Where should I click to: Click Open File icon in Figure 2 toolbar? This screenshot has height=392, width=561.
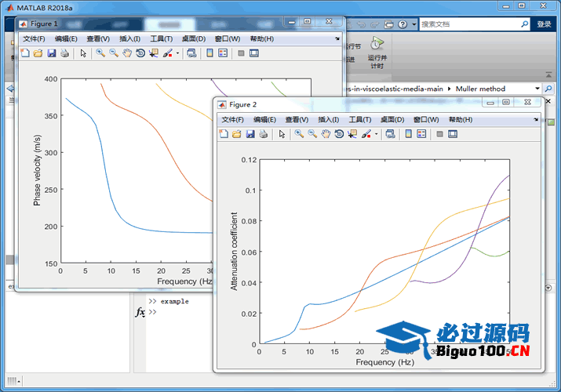(x=236, y=134)
